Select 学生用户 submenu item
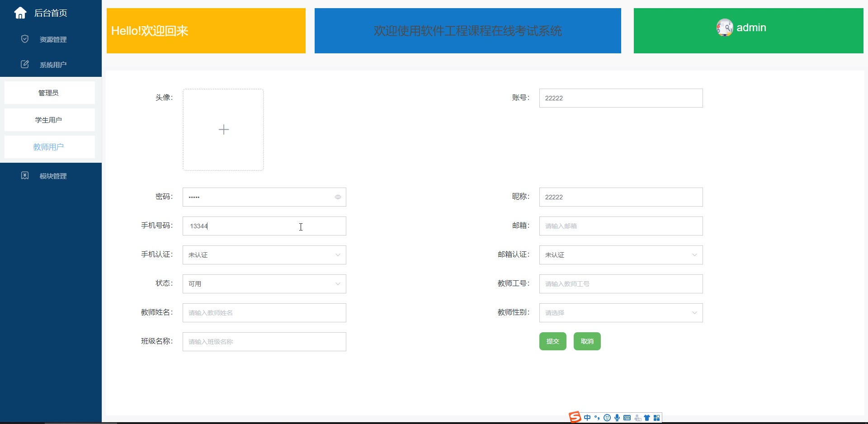 coord(50,120)
